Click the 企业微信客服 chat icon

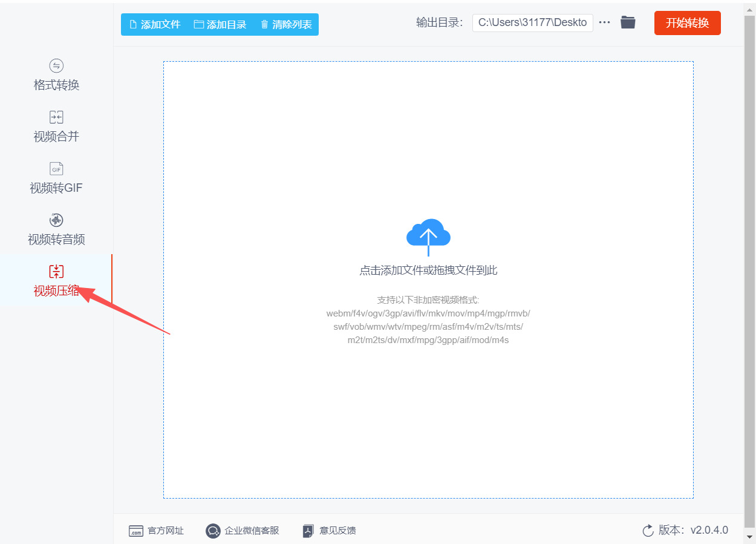coord(213,531)
